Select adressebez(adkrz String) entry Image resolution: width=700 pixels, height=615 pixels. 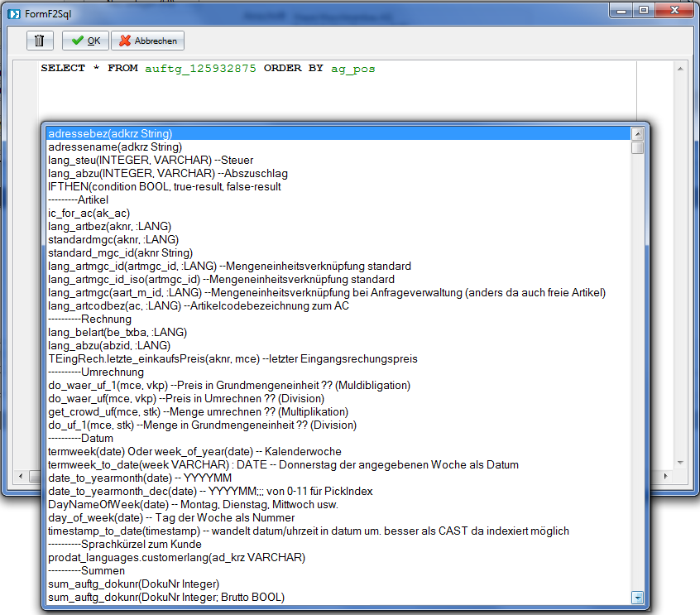(110, 133)
